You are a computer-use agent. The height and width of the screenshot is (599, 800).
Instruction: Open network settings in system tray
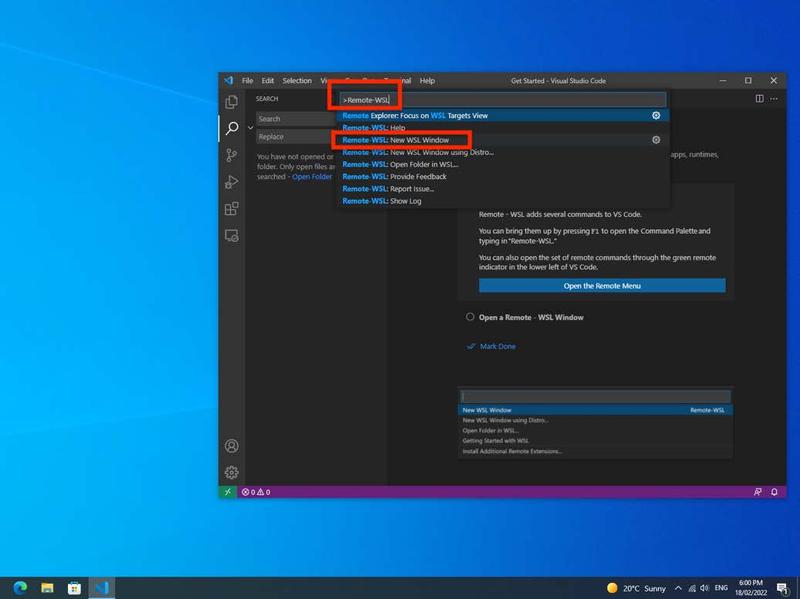tap(692, 588)
